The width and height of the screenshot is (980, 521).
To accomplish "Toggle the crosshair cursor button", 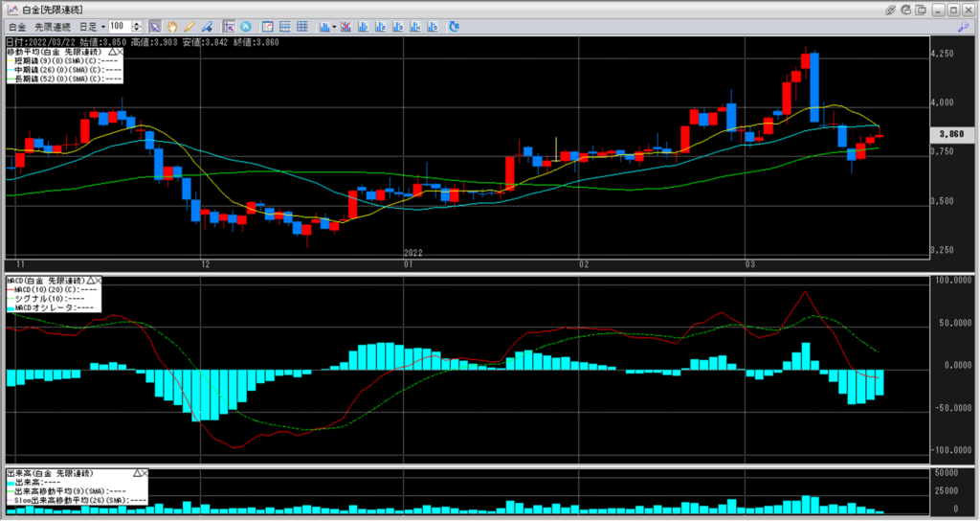I will point(229,26).
